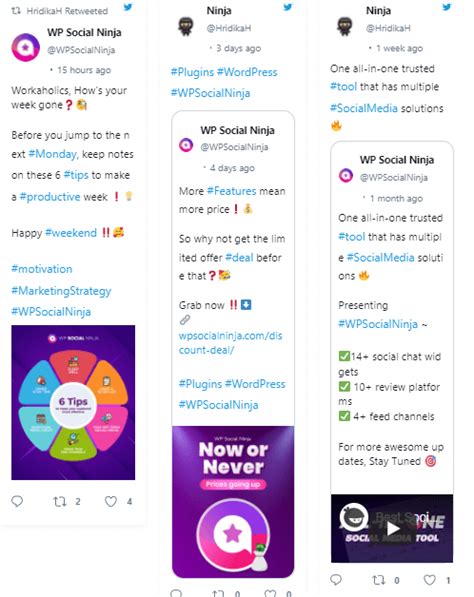Screen dimensions: 474x597
Task: Open Ninja avatar on 3 days ago tweet
Action: [x=186, y=26]
